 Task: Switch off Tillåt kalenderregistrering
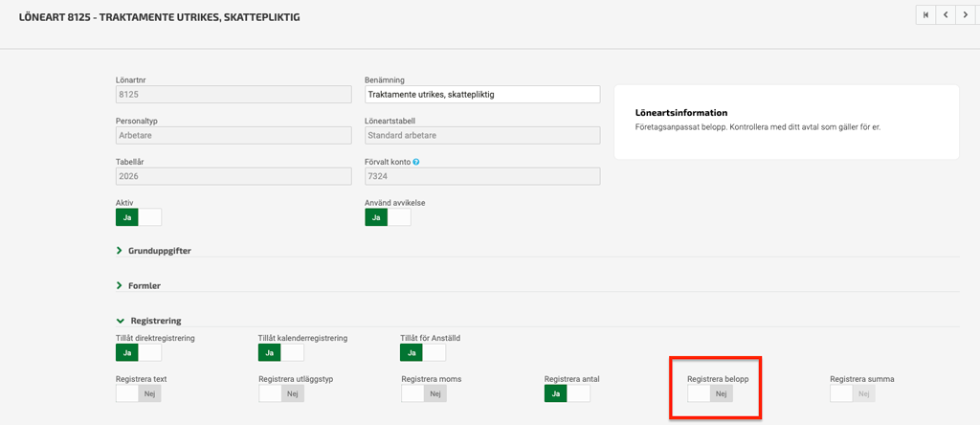pos(280,353)
